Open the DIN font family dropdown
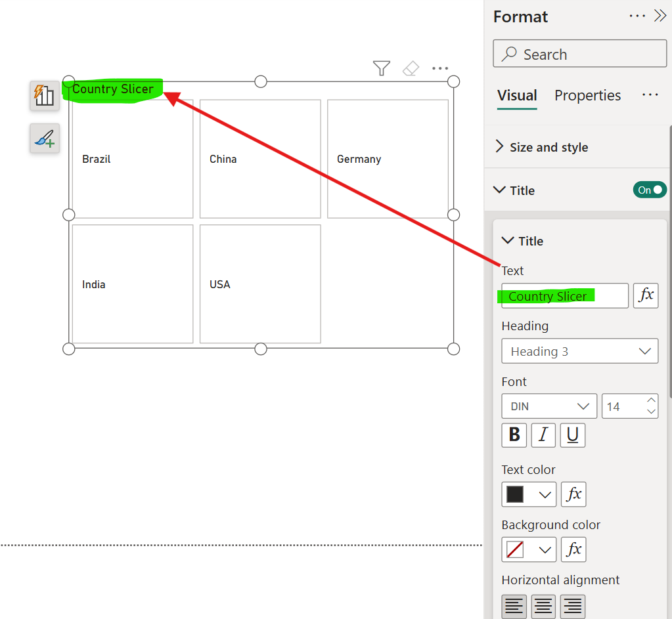Viewport: 672px width, 619px height. (x=549, y=406)
